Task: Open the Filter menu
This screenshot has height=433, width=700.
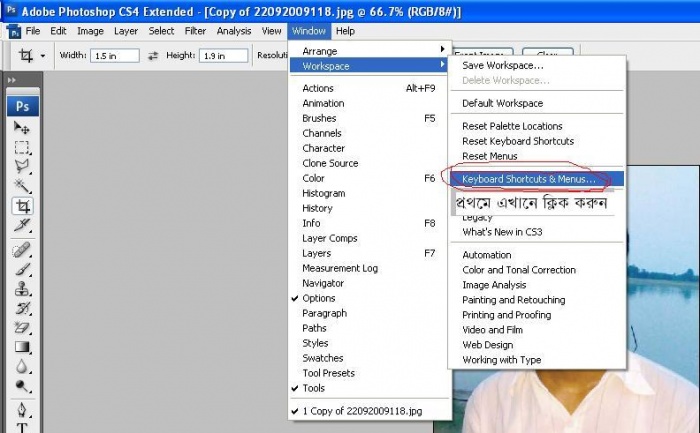Action: pos(195,31)
